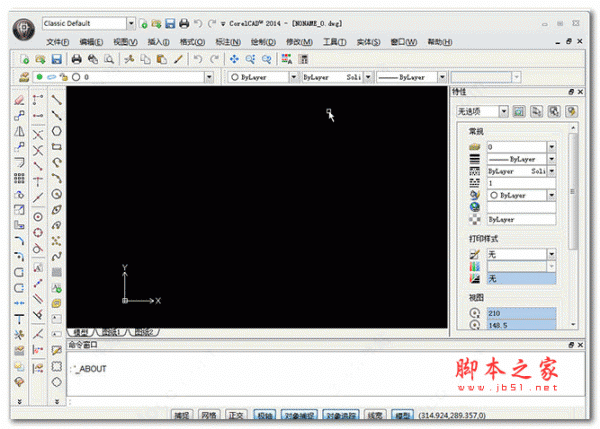Open the ByLayer Soli linestyle dropdown in toolbar
This screenshot has height=429, width=600.
[x=368, y=77]
